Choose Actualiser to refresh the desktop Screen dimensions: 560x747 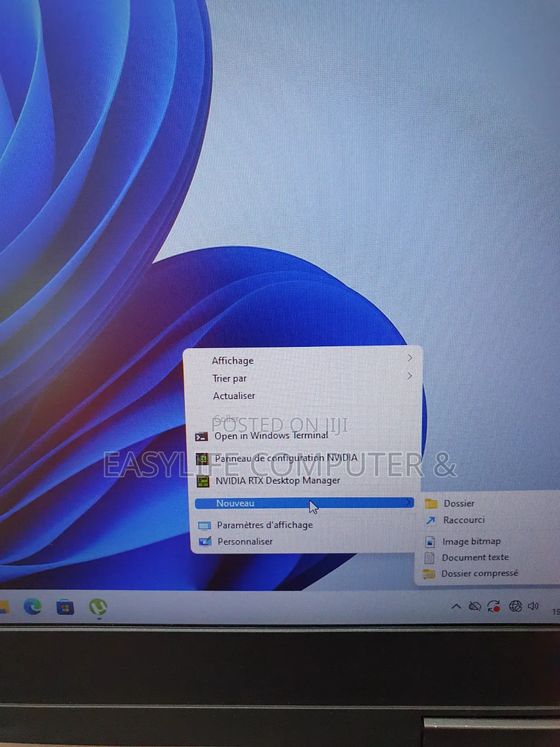[304, 395]
